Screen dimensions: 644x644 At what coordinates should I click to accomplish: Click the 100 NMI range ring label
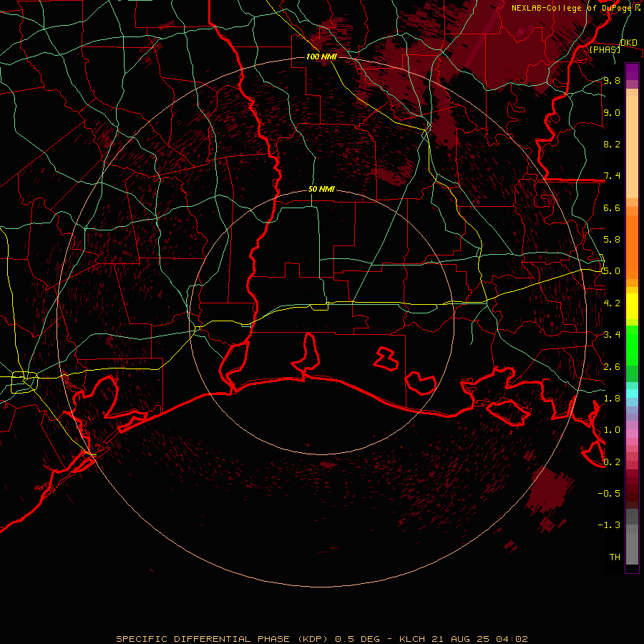tap(321, 57)
